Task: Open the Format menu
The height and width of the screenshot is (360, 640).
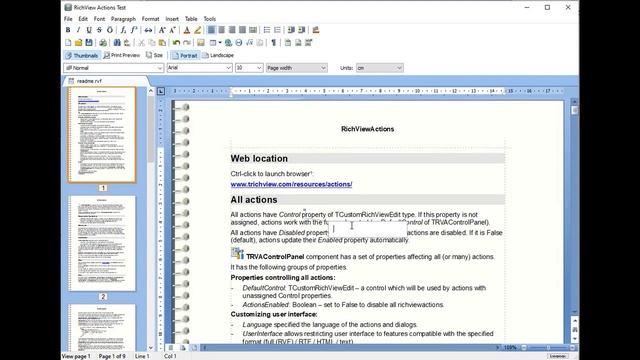Action: coord(150,19)
